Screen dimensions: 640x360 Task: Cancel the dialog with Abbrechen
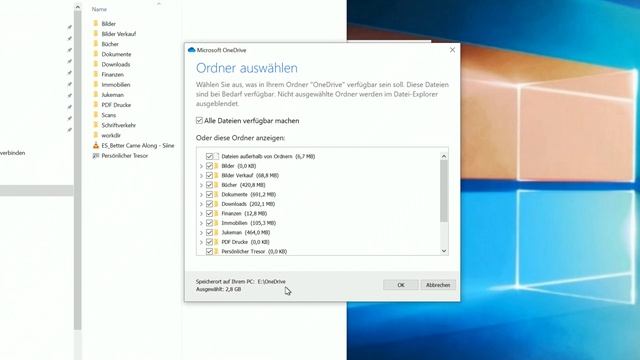pyautogui.click(x=438, y=285)
